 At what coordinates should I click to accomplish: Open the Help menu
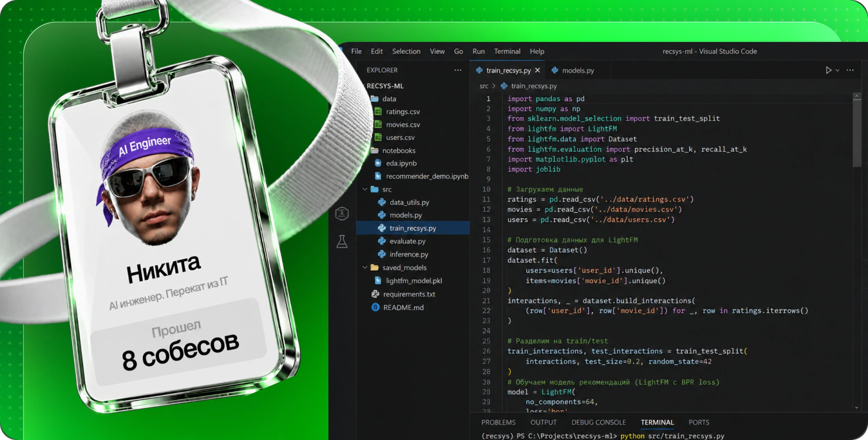(x=537, y=51)
